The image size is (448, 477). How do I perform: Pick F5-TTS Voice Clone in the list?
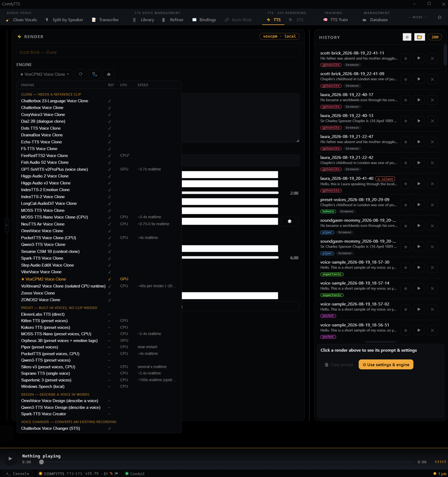tap(99, 149)
